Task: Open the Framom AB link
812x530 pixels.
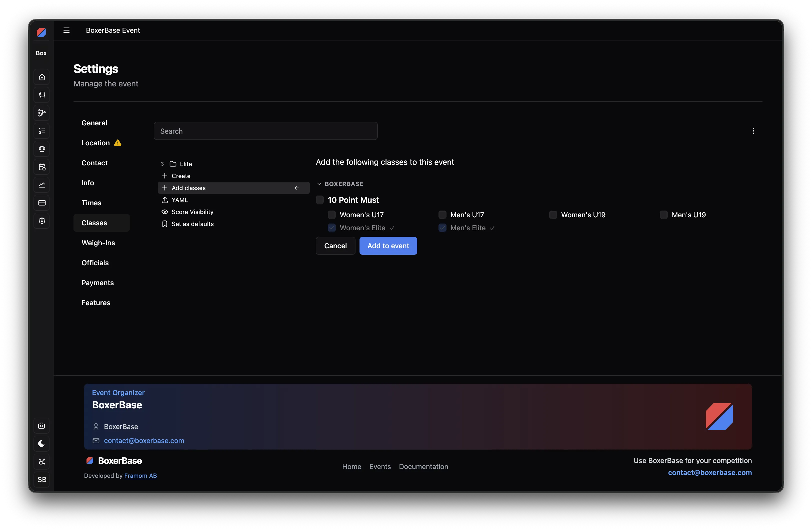Action: (140, 476)
